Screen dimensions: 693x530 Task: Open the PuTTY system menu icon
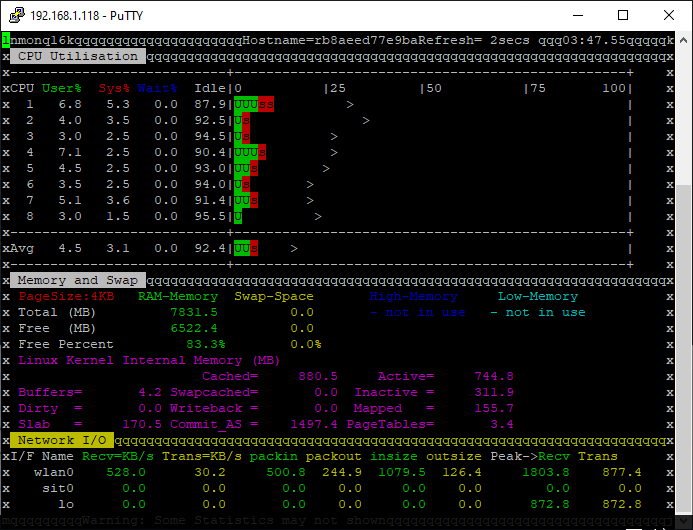pos(17,15)
